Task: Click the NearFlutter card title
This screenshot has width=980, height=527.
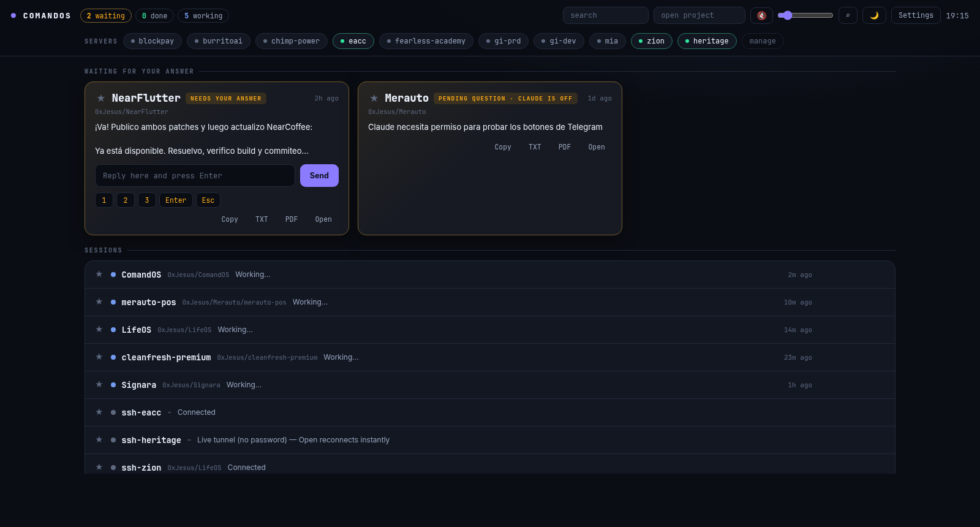Action: coord(146,98)
